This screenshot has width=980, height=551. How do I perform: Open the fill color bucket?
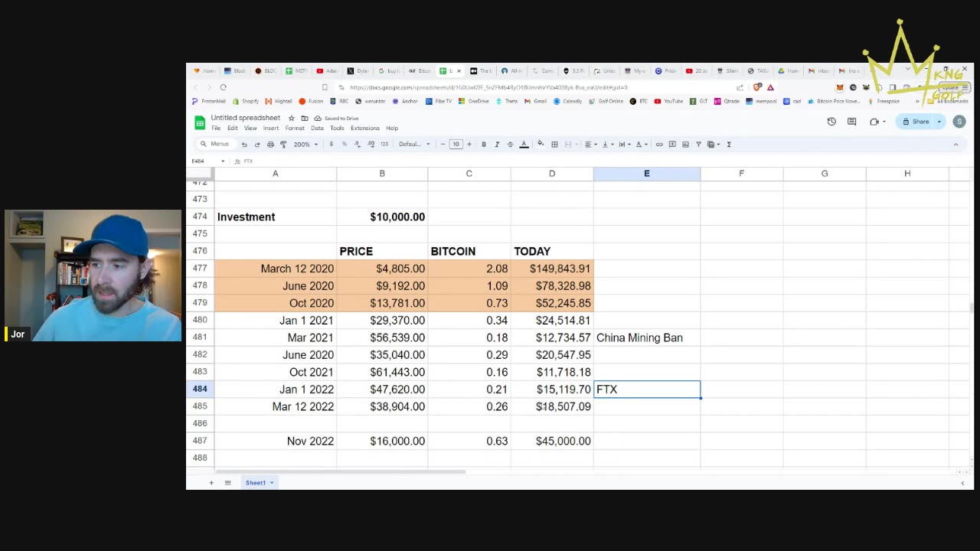541,144
